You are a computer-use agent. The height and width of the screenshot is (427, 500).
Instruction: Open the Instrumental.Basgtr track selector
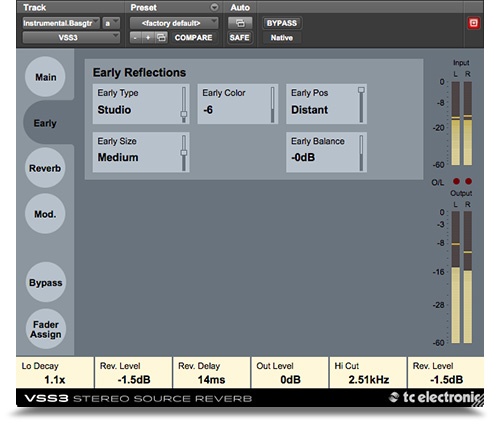[x=61, y=23]
